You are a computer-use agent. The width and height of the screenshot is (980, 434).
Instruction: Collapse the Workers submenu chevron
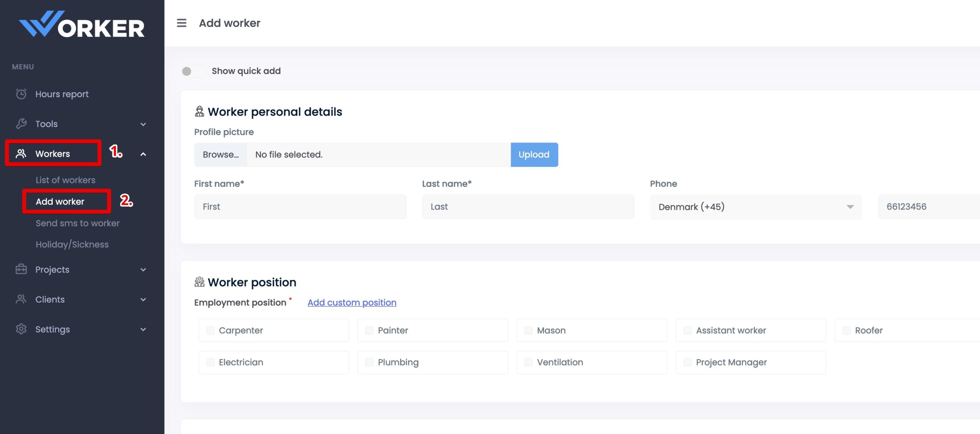pyautogui.click(x=143, y=154)
